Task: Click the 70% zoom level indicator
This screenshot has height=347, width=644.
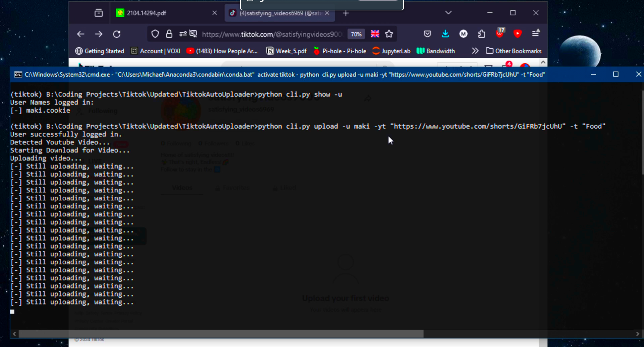Action: point(356,34)
